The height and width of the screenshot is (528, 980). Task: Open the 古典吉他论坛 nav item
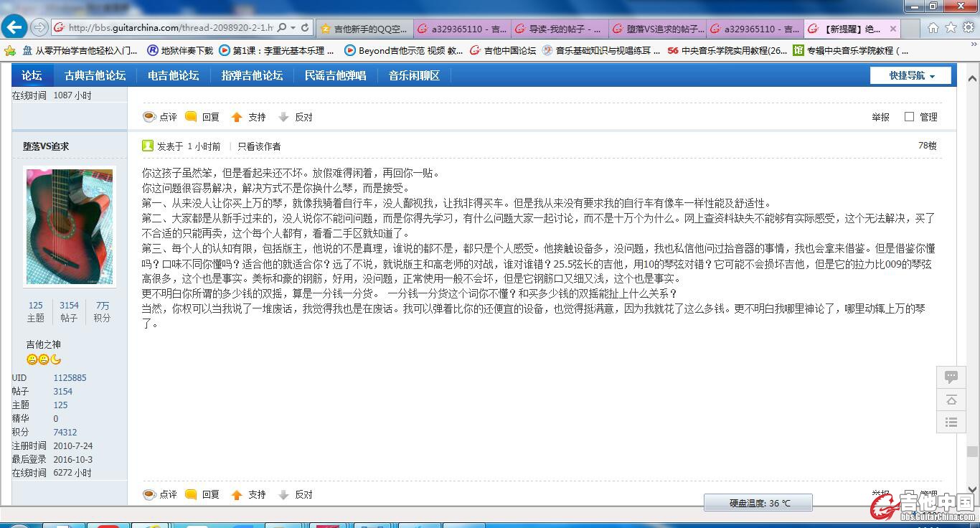(x=95, y=75)
